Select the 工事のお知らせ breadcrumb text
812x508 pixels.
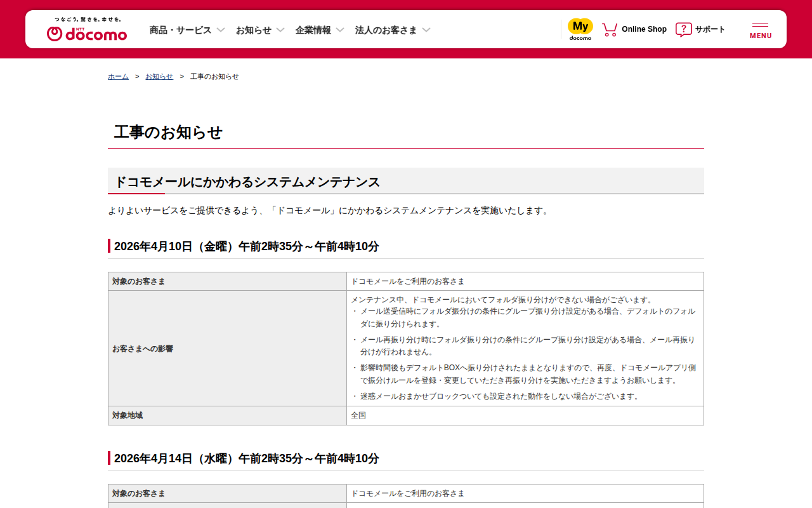click(214, 76)
